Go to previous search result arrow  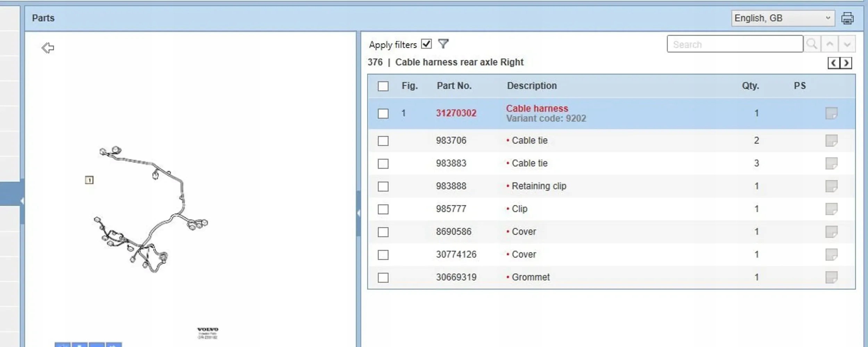pyautogui.click(x=830, y=44)
